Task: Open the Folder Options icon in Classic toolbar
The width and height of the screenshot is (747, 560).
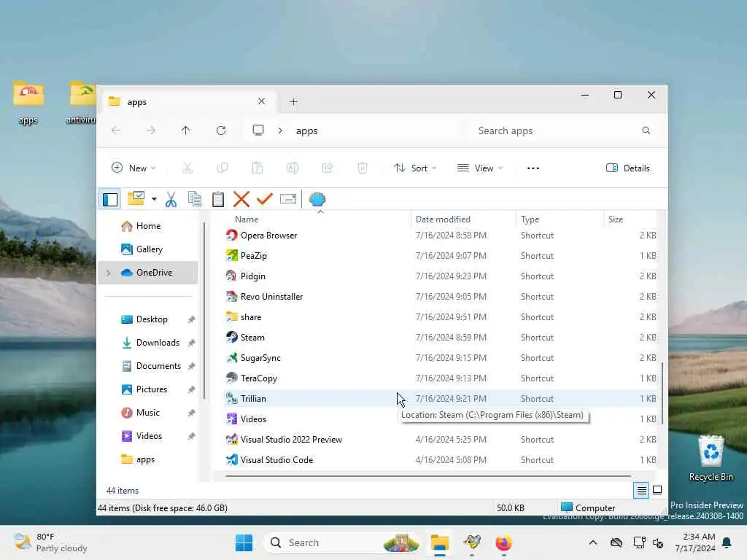Action: 136,198
